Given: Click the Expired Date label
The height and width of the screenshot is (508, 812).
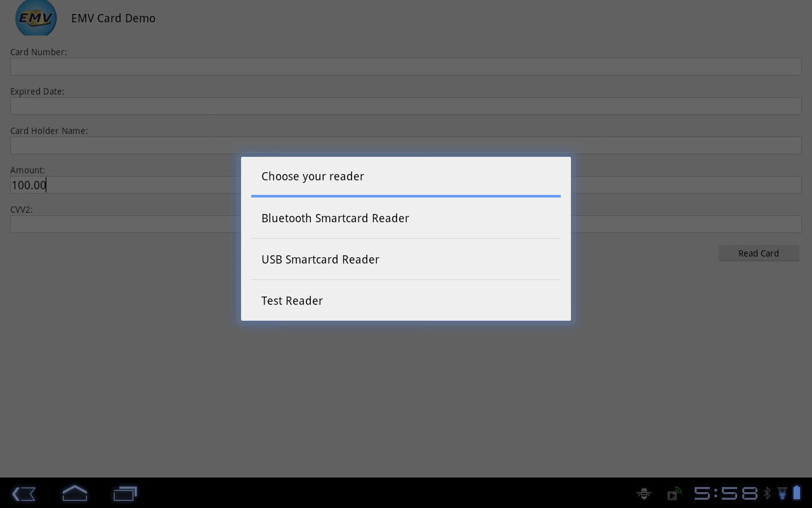Looking at the screenshot, I should [37, 91].
